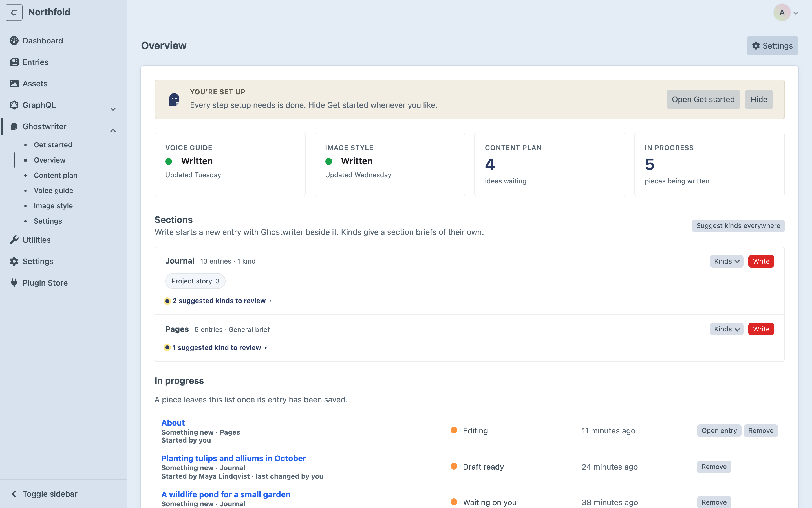
Task: Click Open entry for About
Action: pos(719,431)
